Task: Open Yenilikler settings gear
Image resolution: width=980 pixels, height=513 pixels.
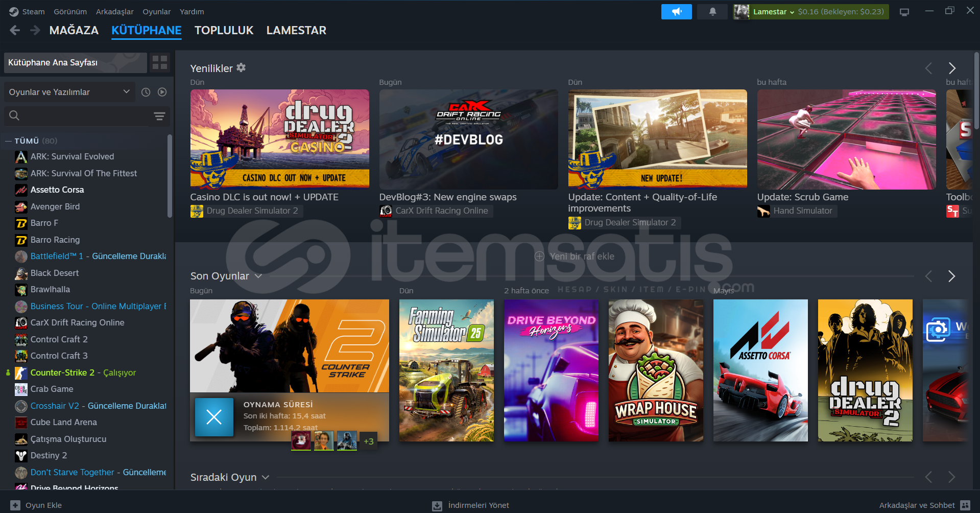Action: (x=241, y=67)
